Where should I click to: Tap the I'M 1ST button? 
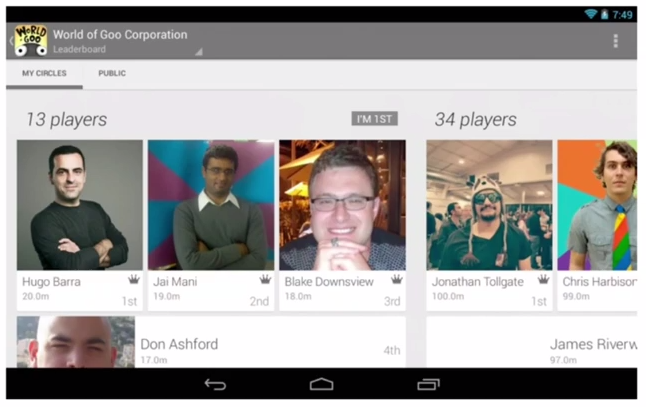coord(374,119)
